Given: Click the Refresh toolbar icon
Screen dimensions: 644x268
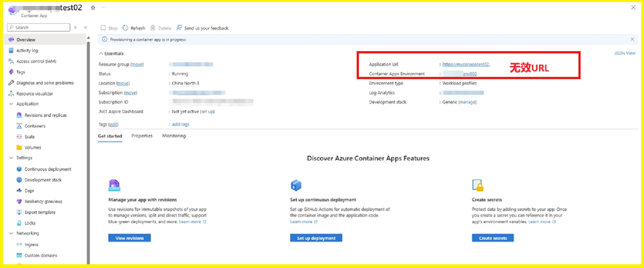Looking at the screenshot, I should click(x=125, y=28).
